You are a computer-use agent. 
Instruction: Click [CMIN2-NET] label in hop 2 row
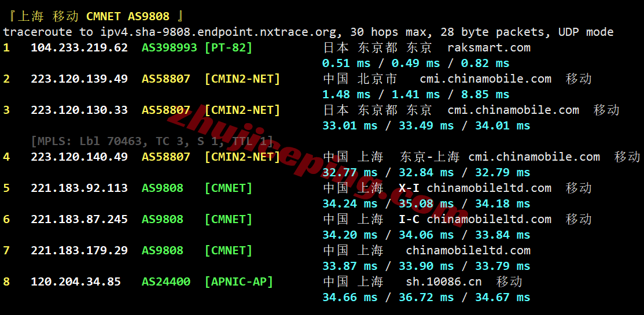242,79
